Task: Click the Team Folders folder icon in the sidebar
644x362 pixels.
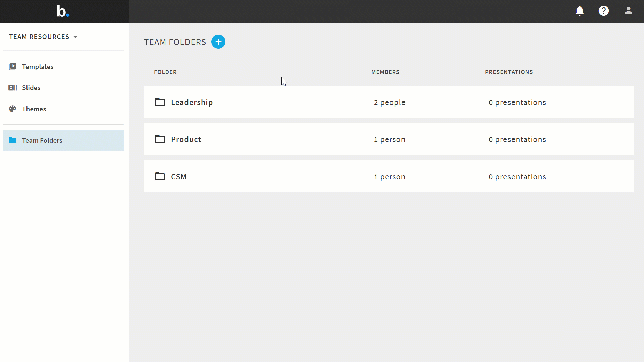Action: (x=13, y=140)
